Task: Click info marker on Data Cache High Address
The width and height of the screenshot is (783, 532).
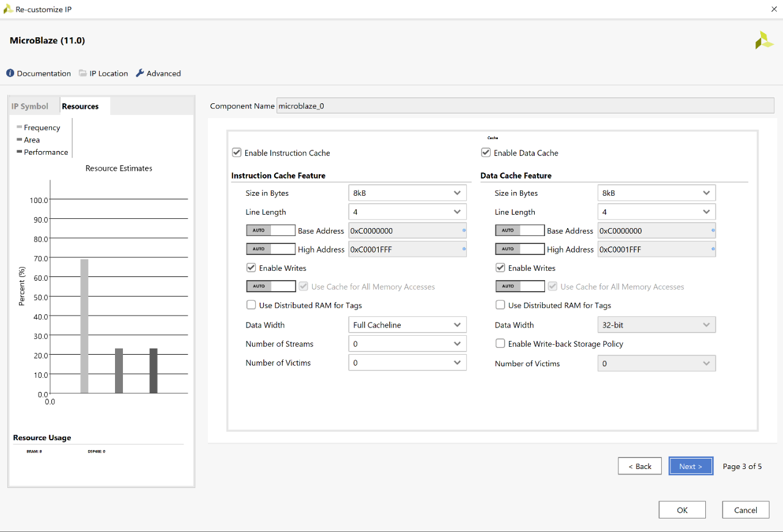Action: (713, 249)
